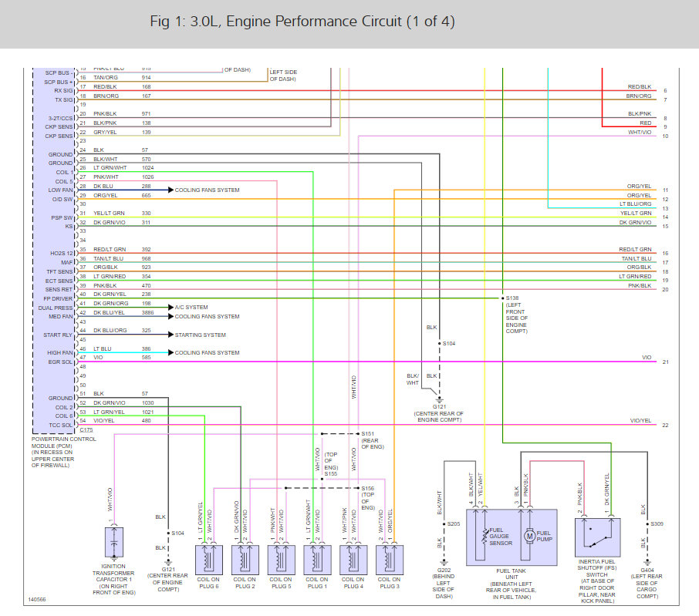The height and width of the screenshot is (616, 699).
Task: Select the FUEL TANK UNIT label
Action: coord(512,574)
